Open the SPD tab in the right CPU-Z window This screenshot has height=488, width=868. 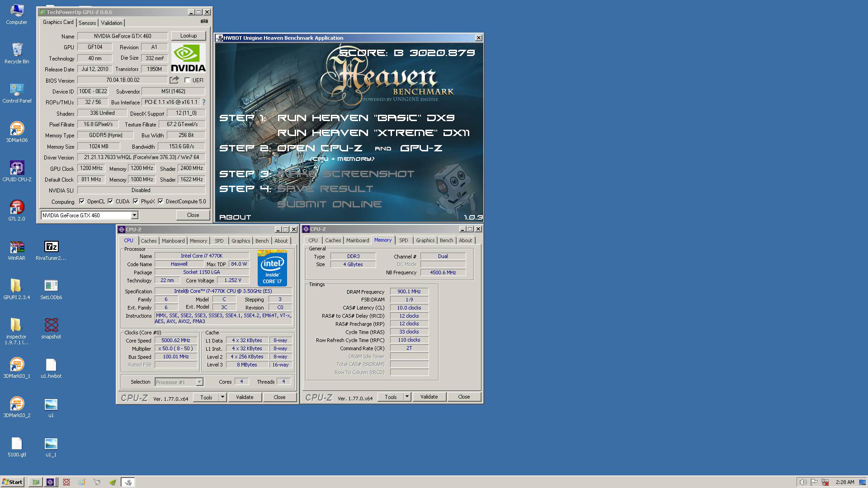click(404, 240)
